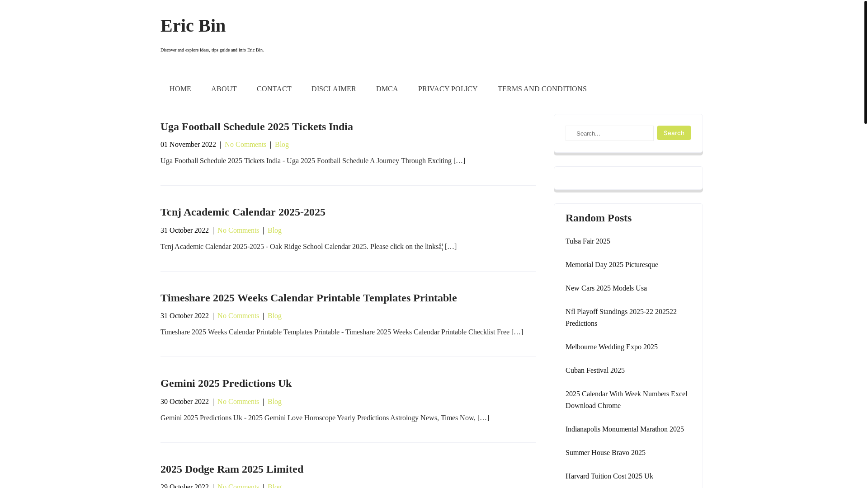Image resolution: width=868 pixels, height=488 pixels.
Task: Open No Comments link for Tcnj Academic post
Action: 238,230
